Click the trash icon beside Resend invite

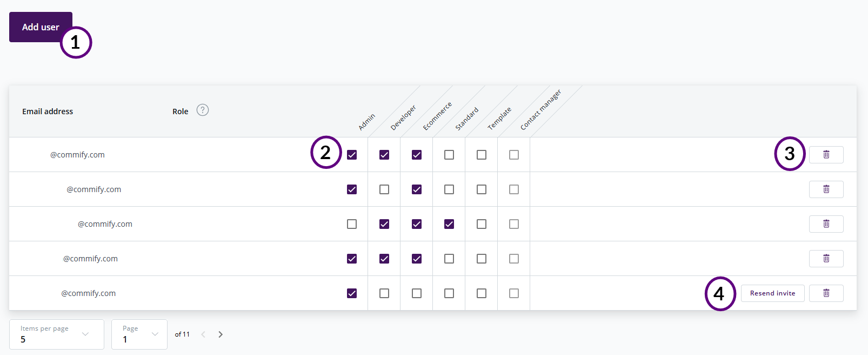826,293
